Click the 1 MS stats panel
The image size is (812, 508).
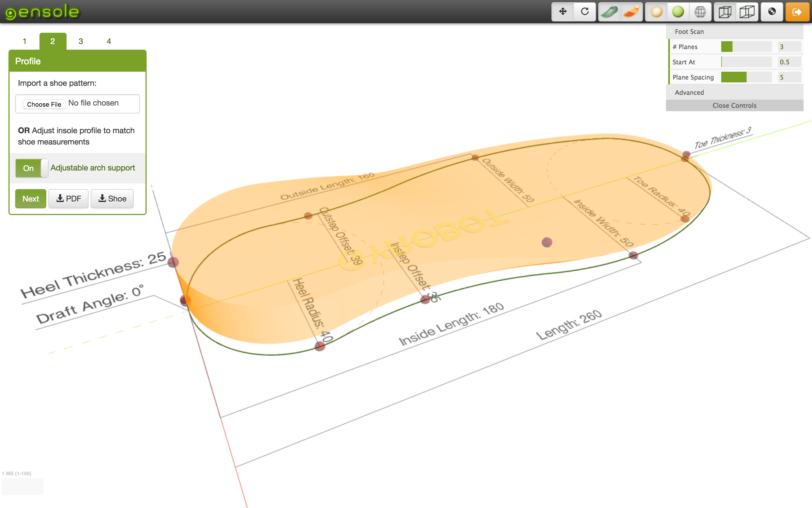(x=22, y=483)
